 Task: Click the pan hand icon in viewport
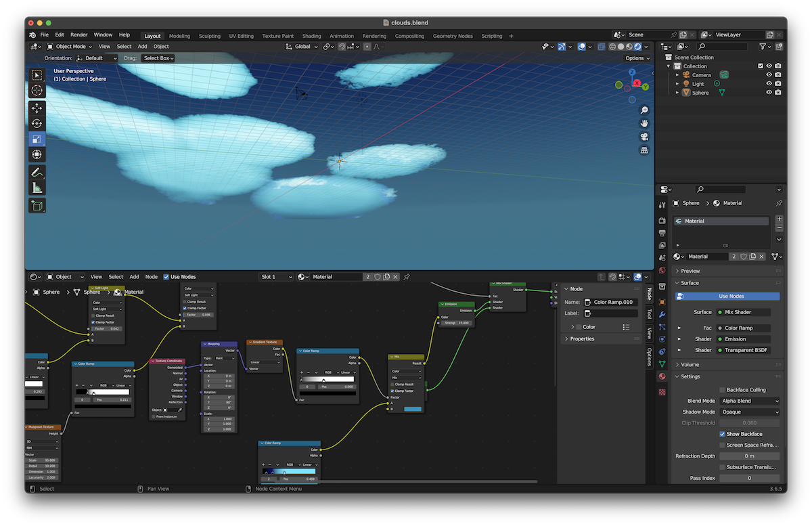(644, 123)
